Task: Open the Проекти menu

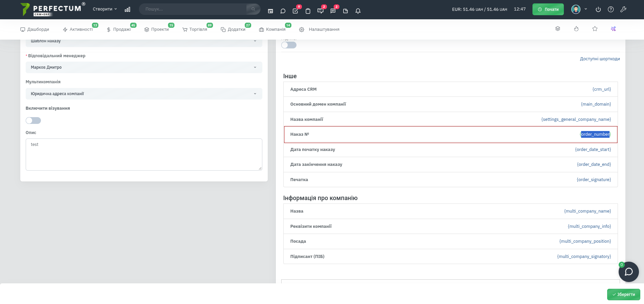Action: point(157,29)
